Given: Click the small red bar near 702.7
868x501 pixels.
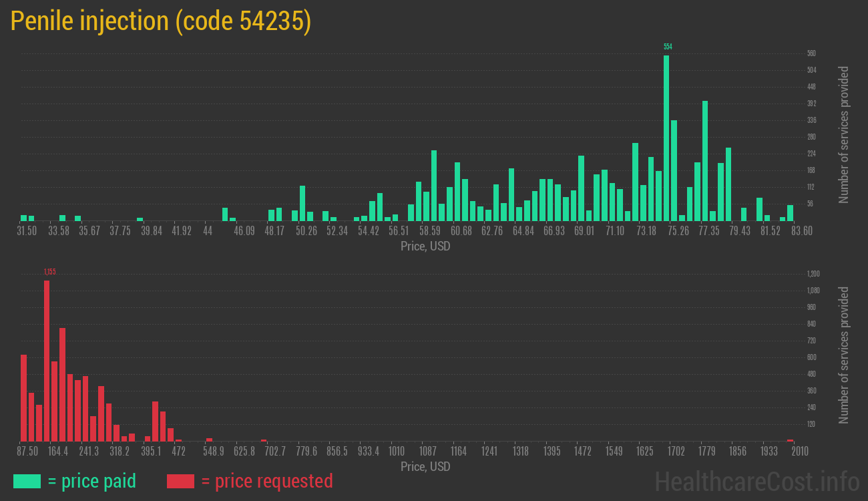Looking at the screenshot, I should (x=264, y=440).
